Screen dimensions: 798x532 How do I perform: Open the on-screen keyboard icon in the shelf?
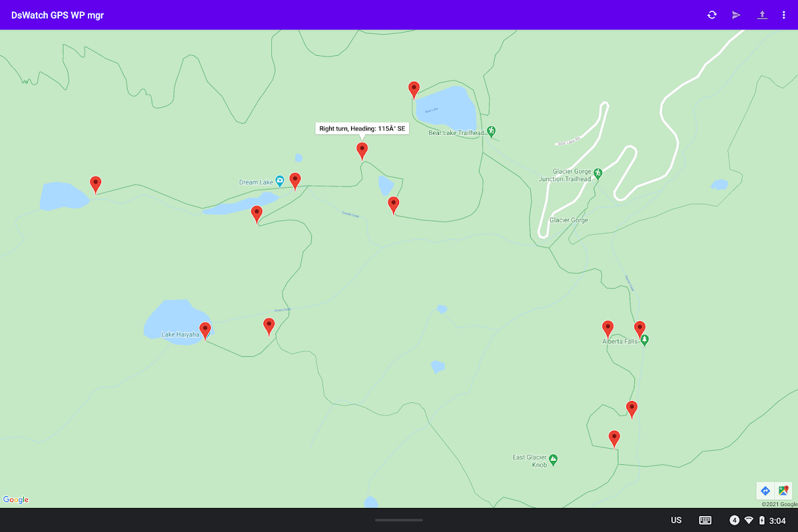tap(706, 520)
